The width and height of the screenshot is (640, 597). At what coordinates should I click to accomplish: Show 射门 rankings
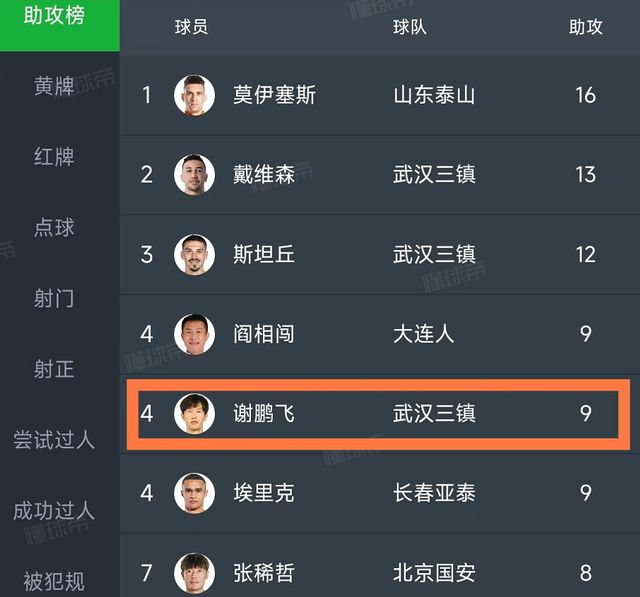click(54, 298)
